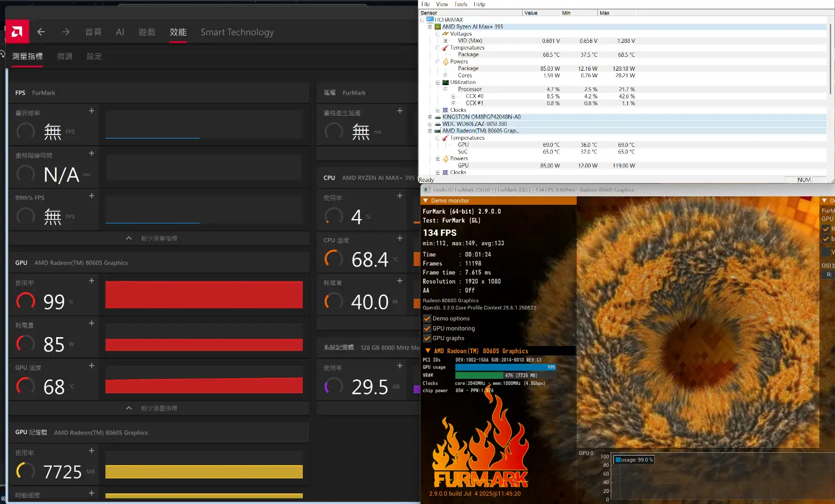The height and width of the screenshot is (504, 835).
Task: Expand the WDC WD60EZAZ drive node
Action: click(430, 124)
